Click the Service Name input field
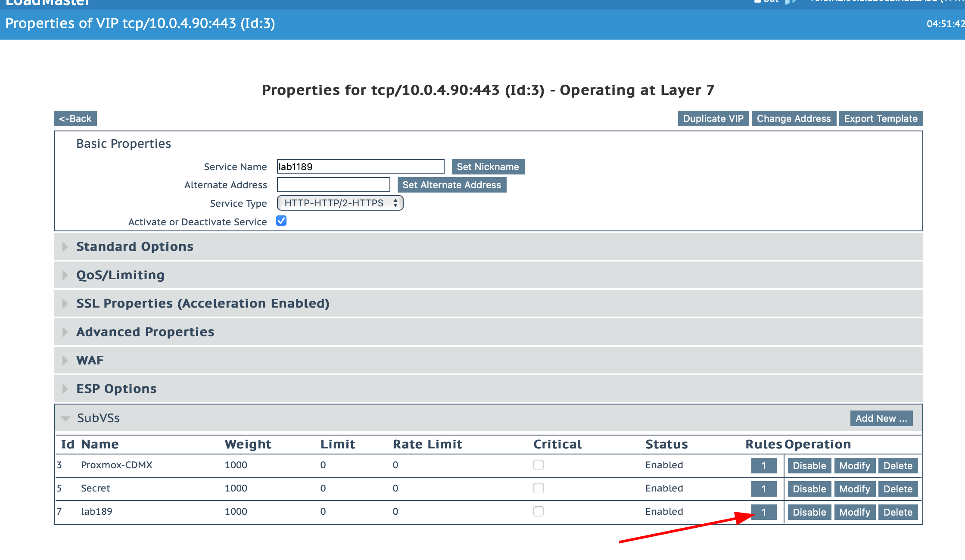The height and width of the screenshot is (560, 965). tap(360, 167)
